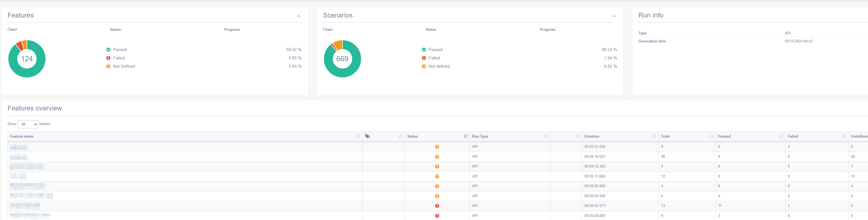
Task: Click the 8.82 % progress value
Action: pos(610,66)
